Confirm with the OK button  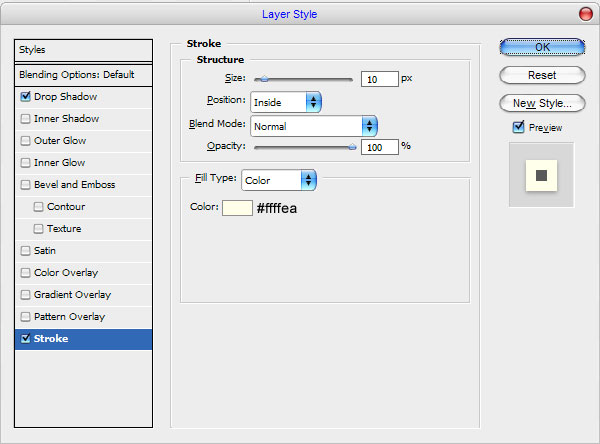(542, 47)
